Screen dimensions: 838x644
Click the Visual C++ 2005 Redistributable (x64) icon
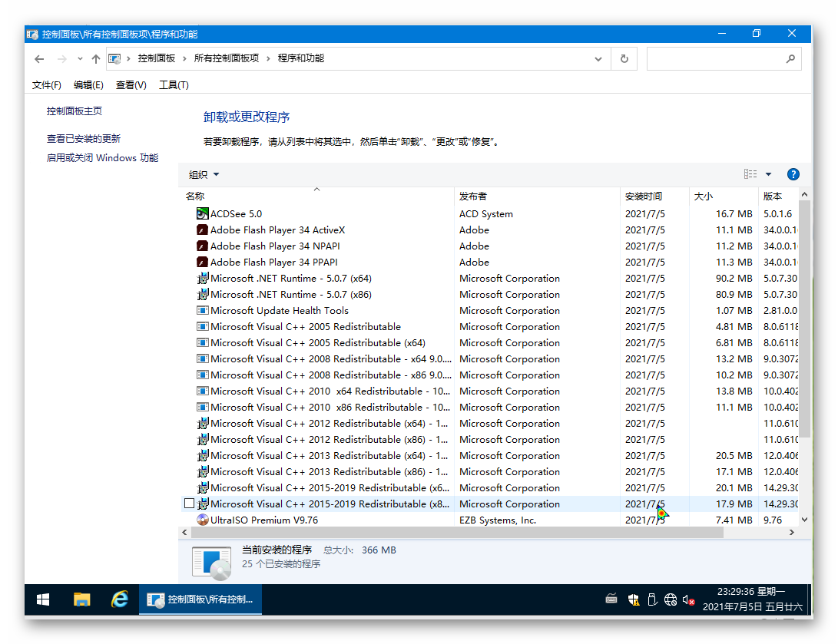tap(203, 343)
